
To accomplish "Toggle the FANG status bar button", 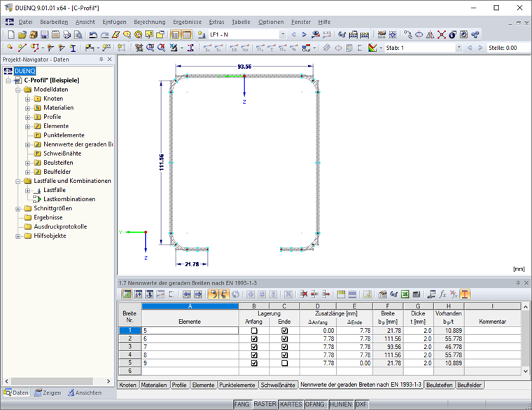I will (241, 404).
